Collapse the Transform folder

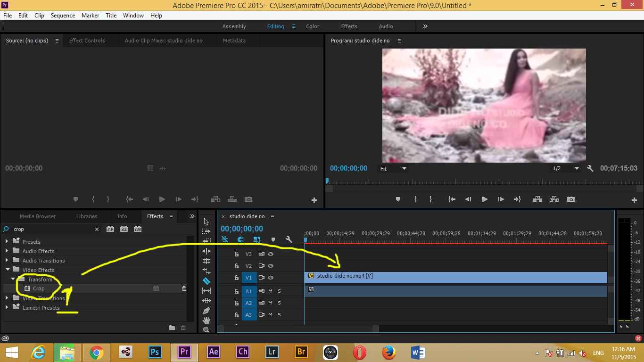click(x=13, y=279)
